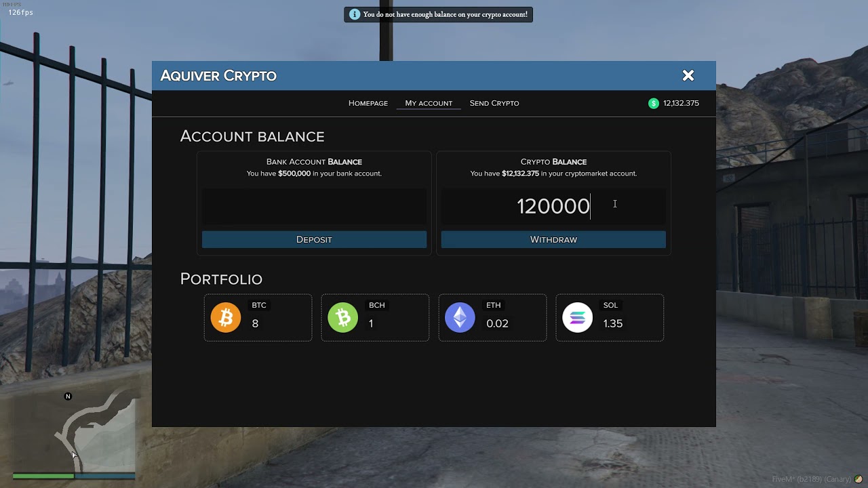The height and width of the screenshot is (488, 868).
Task: Select the My account tab
Action: pos(429,103)
